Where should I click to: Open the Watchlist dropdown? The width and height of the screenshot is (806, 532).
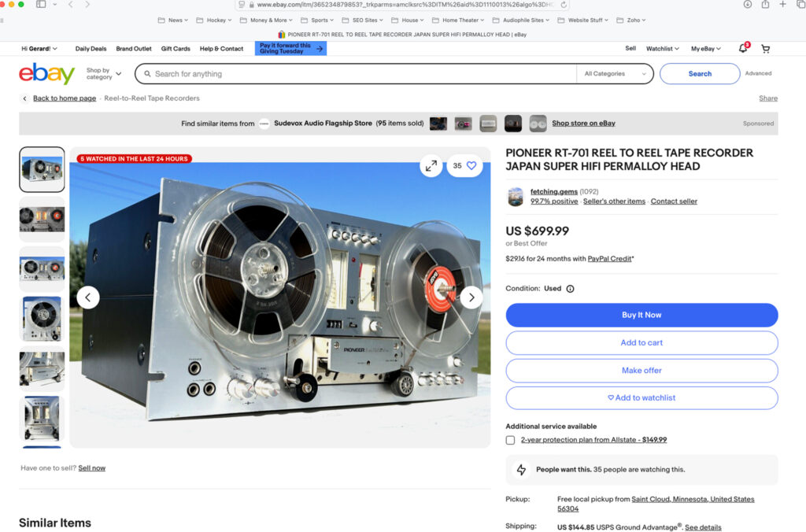click(x=663, y=49)
